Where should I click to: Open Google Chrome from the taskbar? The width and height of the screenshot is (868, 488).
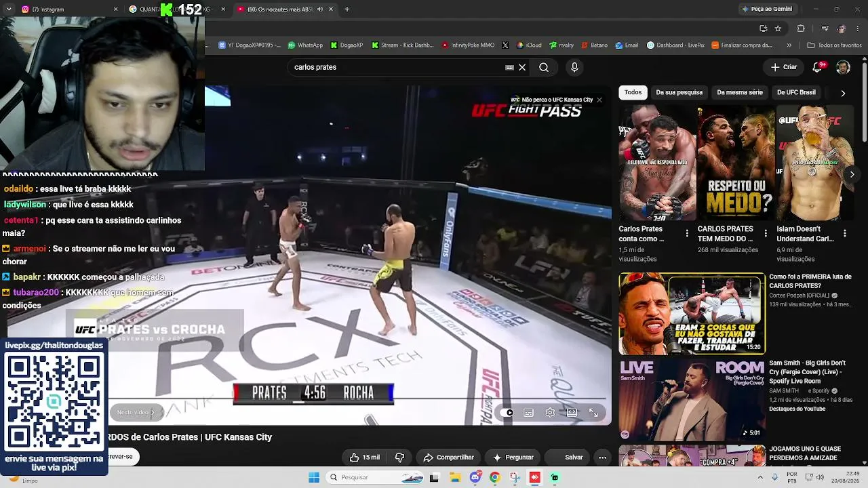[495, 477]
